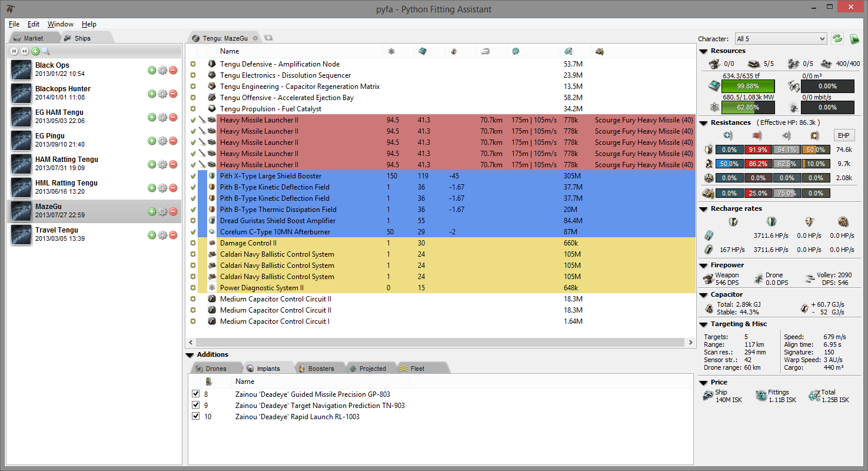Screen dimensions: 868x471
Task: Click the CPU column header icon
Action: 423,51
